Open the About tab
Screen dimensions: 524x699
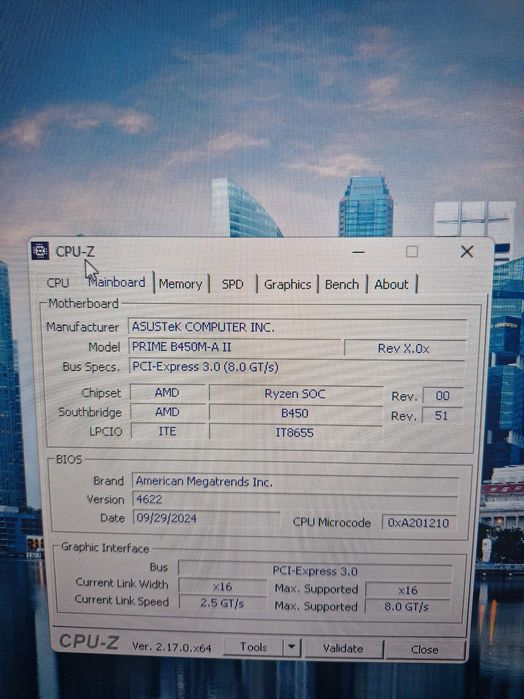click(x=391, y=284)
